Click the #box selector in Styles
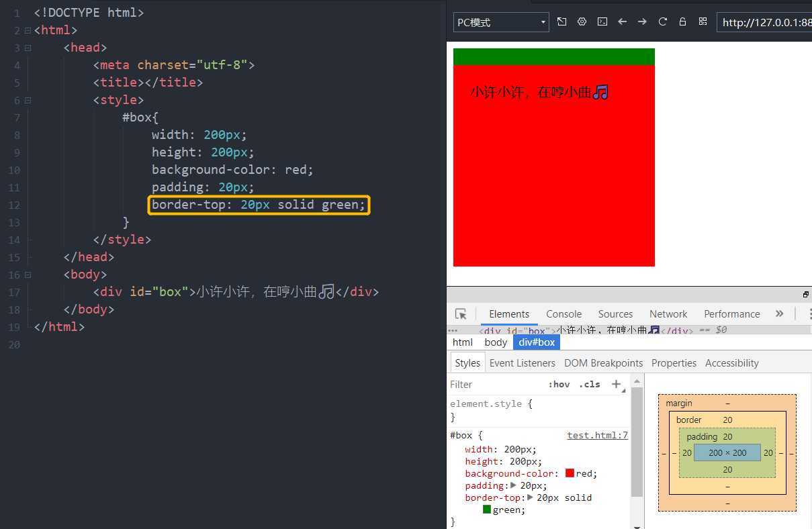Screen dimensions: 812x529 tap(462, 435)
